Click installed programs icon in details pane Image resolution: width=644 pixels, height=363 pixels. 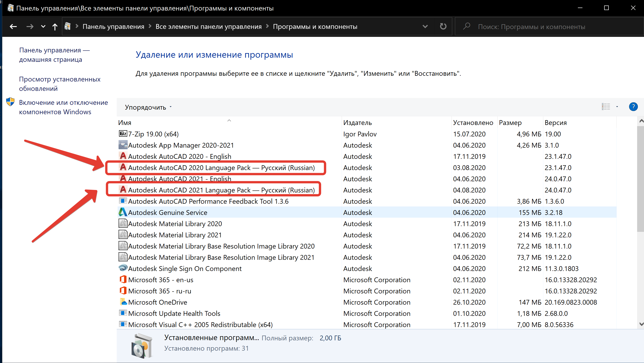[142, 346]
